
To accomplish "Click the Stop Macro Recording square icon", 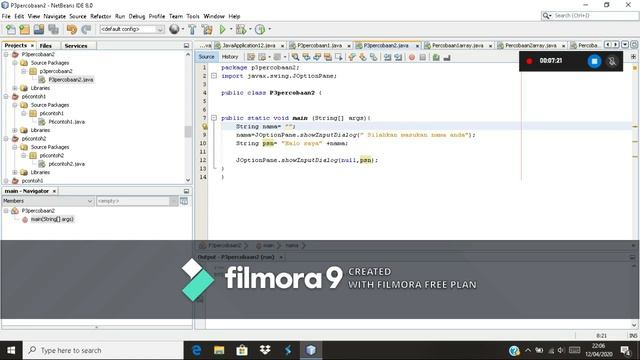I will (422, 57).
